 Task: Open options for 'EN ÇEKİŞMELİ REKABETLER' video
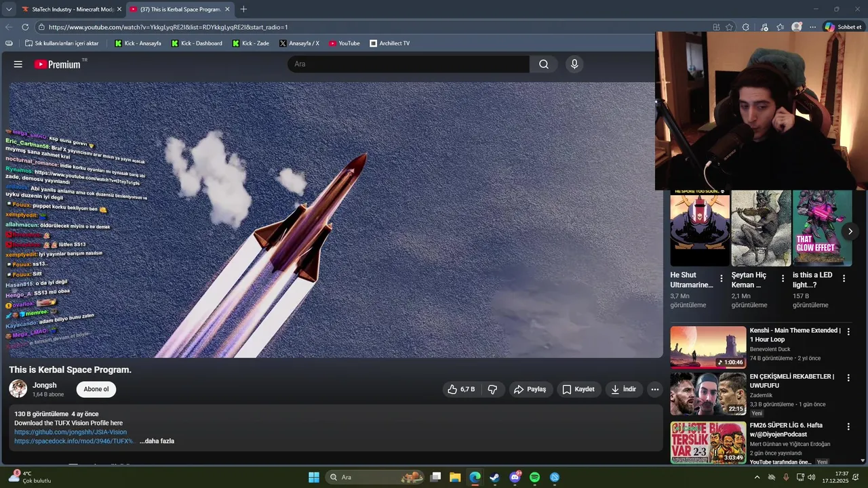(848, 378)
